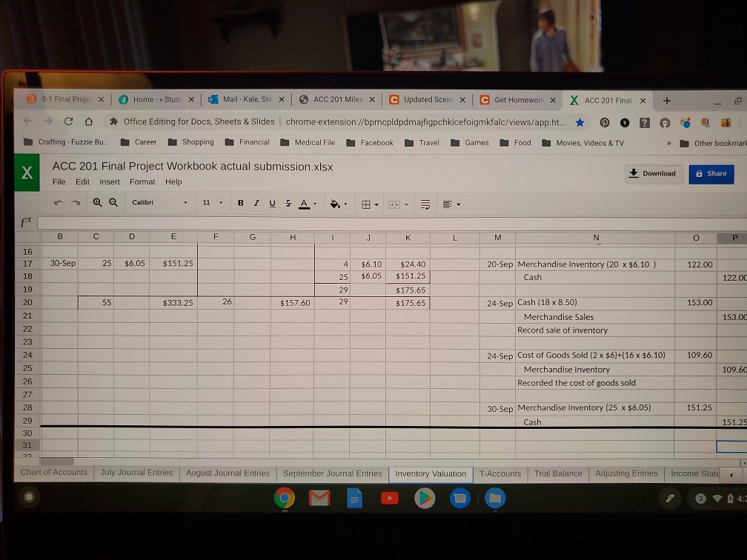747x560 pixels.
Task: Click in the formula bar field
Action: click(x=391, y=222)
